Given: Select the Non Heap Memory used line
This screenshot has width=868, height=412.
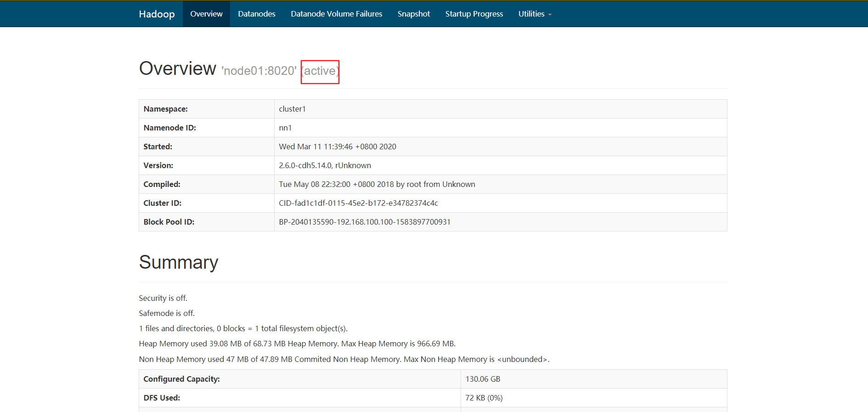Looking at the screenshot, I should point(344,359).
